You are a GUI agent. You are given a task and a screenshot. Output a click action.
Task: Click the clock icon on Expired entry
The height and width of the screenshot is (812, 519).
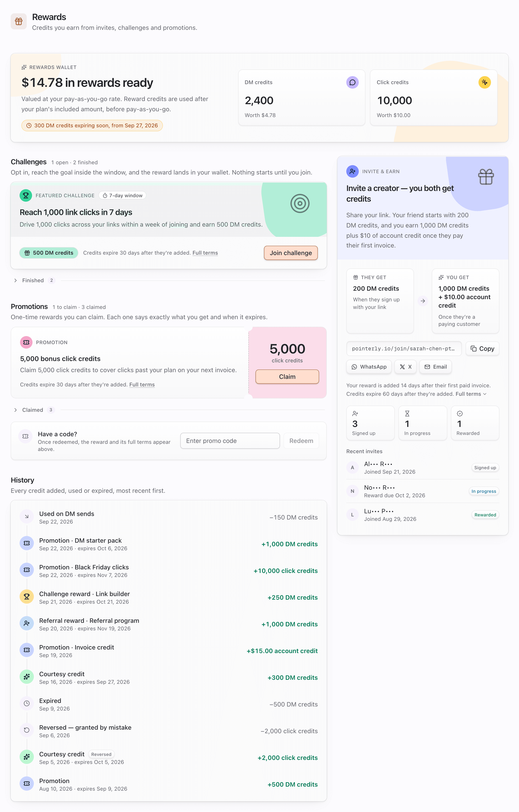(27, 703)
